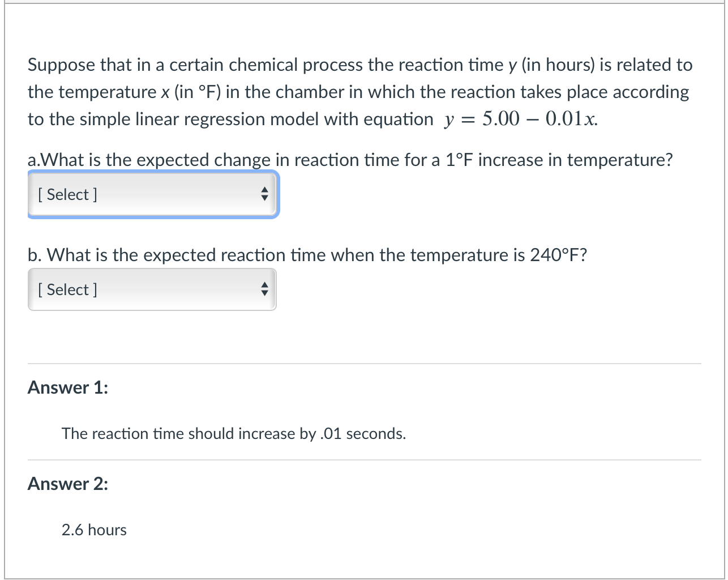Click the '1°F' value in question a
This screenshot has width=728, height=580.
(459, 160)
